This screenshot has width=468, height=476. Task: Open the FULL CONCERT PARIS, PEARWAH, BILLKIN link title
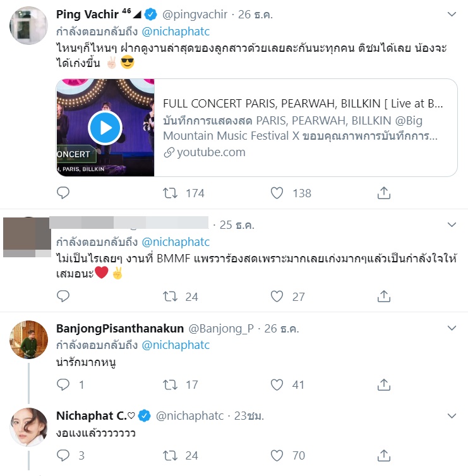(x=303, y=103)
